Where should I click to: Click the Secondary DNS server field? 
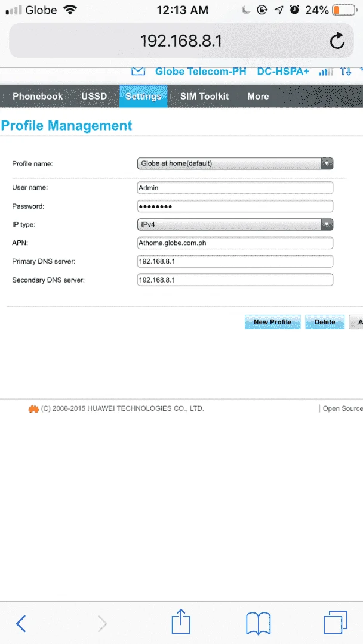click(235, 280)
